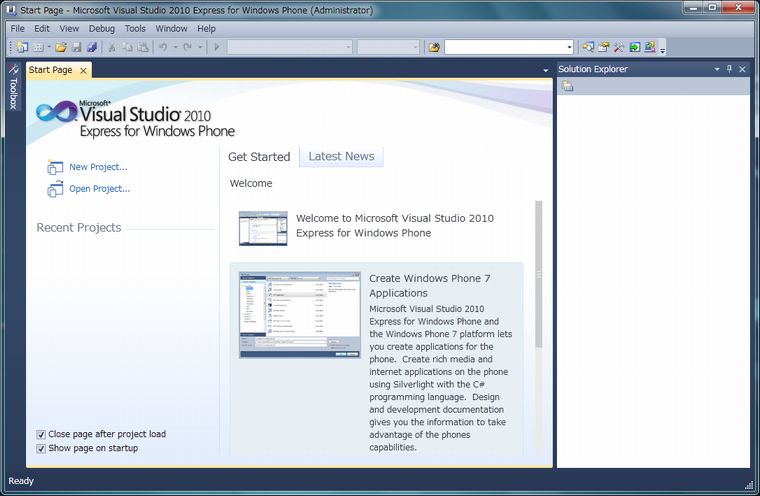This screenshot has height=496, width=760.
Task: Open the active documents list dropdown arrow
Action: click(x=545, y=71)
